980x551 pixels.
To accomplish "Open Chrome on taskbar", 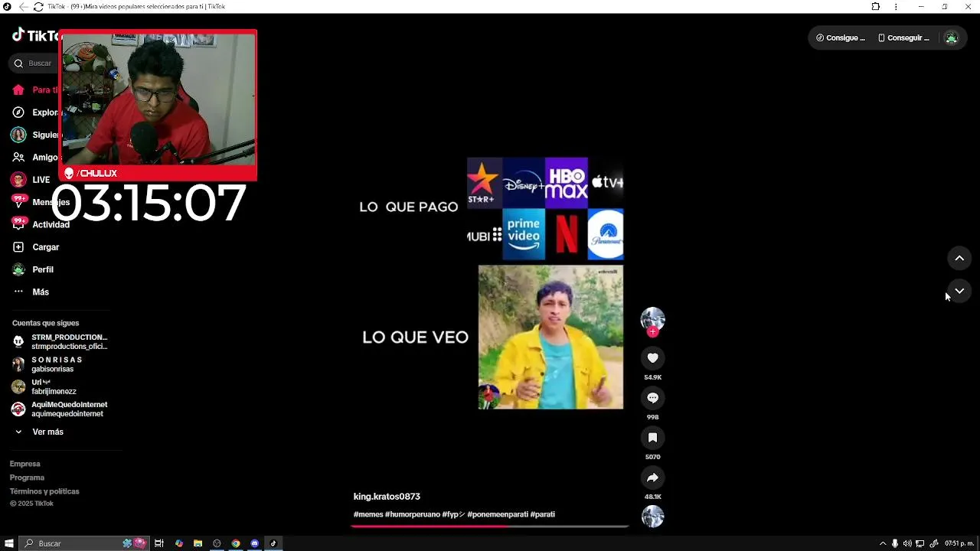I will tap(236, 543).
